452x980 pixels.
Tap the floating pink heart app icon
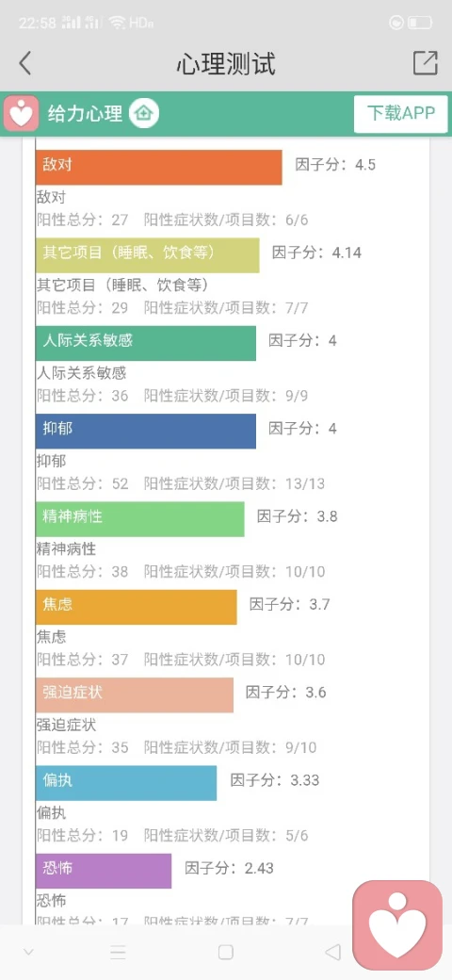pos(397,925)
